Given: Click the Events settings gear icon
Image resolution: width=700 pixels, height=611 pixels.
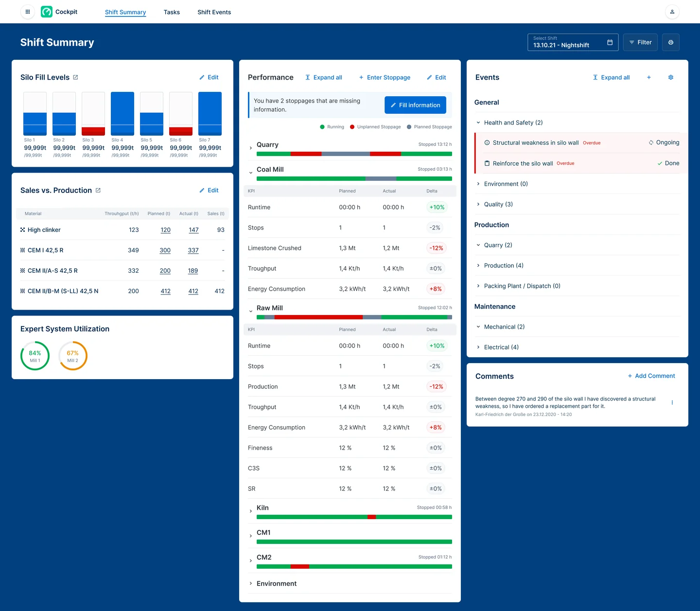Looking at the screenshot, I should coord(671,77).
